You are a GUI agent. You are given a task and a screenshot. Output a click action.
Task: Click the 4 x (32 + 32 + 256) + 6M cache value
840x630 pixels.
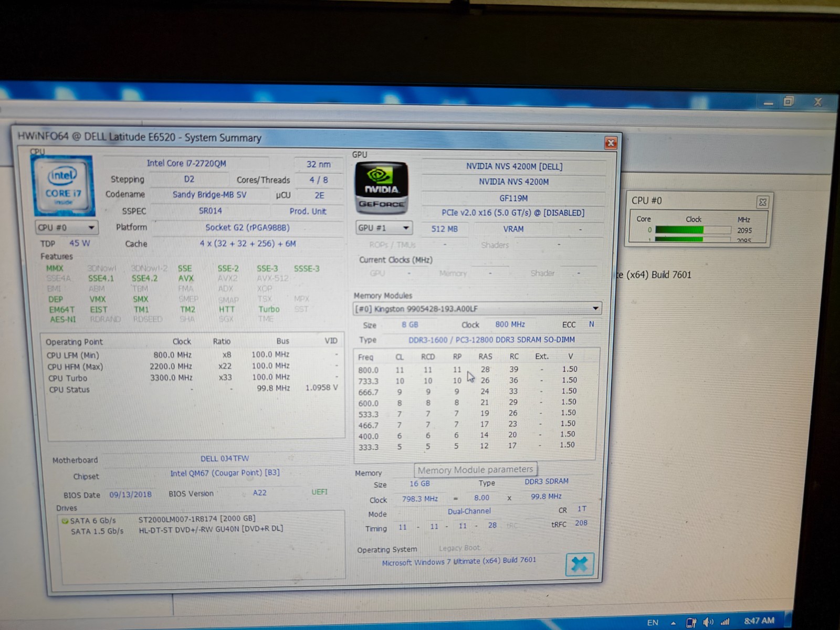click(x=247, y=244)
